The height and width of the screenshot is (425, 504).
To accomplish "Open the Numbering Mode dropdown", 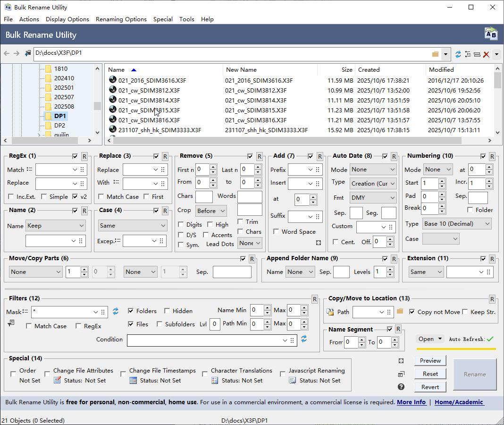I will (438, 169).
